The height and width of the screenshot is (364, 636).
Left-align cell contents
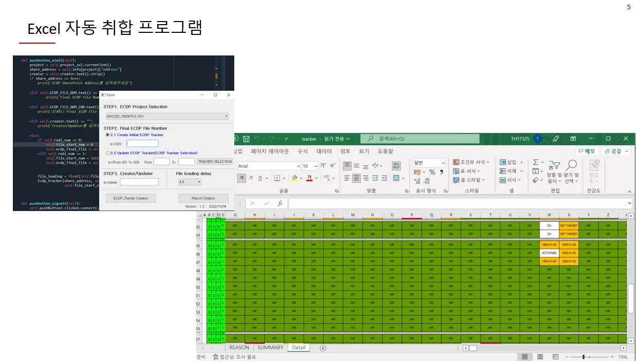[347, 178]
